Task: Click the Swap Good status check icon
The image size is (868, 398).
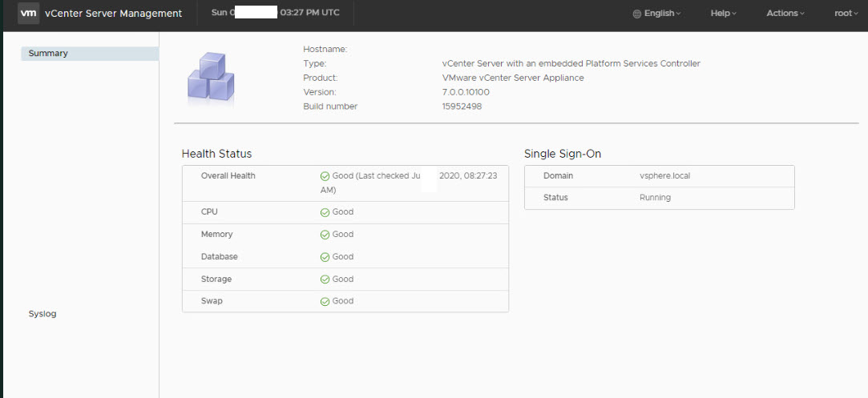Action: tap(325, 302)
